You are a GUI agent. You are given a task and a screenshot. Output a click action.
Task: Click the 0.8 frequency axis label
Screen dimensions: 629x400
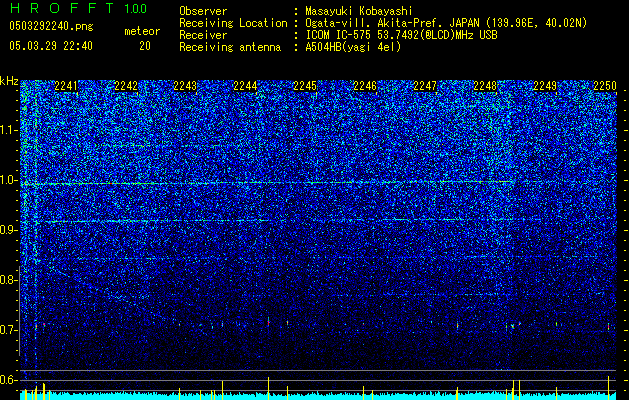point(6,280)
